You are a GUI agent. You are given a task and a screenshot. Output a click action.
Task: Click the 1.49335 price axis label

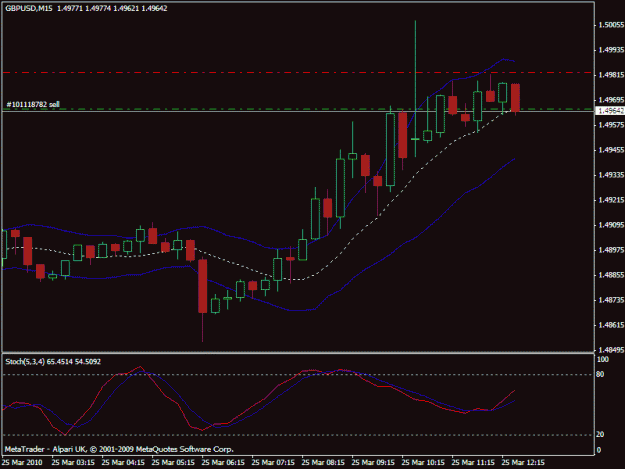611,175
